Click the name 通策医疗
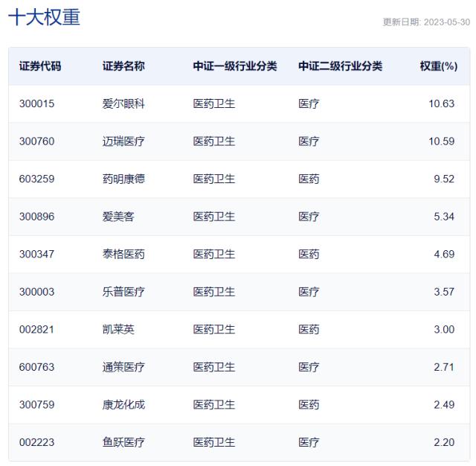Image resolution: width=476 pixels, height=466 pixels. point(123,367)
